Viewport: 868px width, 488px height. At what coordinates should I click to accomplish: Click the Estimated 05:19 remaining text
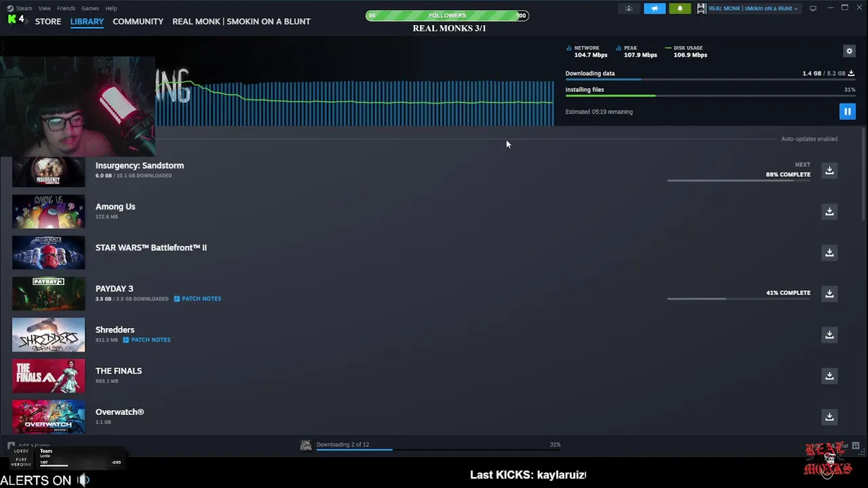click(599, 112)
